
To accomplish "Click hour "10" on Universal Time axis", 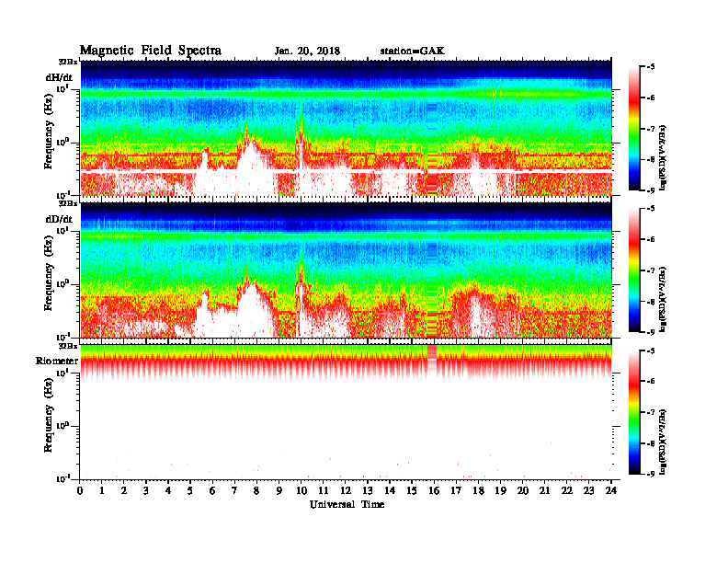I will 301,491.
